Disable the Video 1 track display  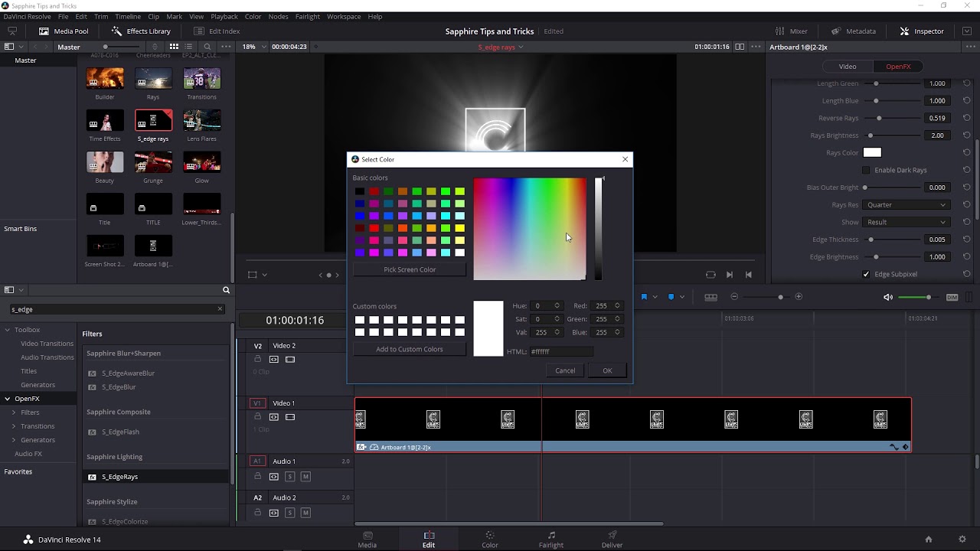[x=290, y=417]
